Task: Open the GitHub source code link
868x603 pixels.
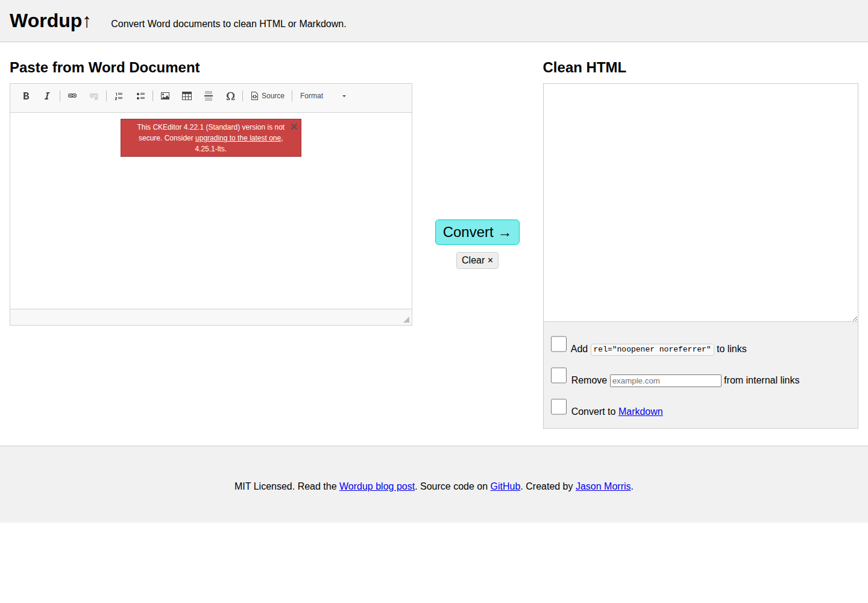Action: pos(505,487)
